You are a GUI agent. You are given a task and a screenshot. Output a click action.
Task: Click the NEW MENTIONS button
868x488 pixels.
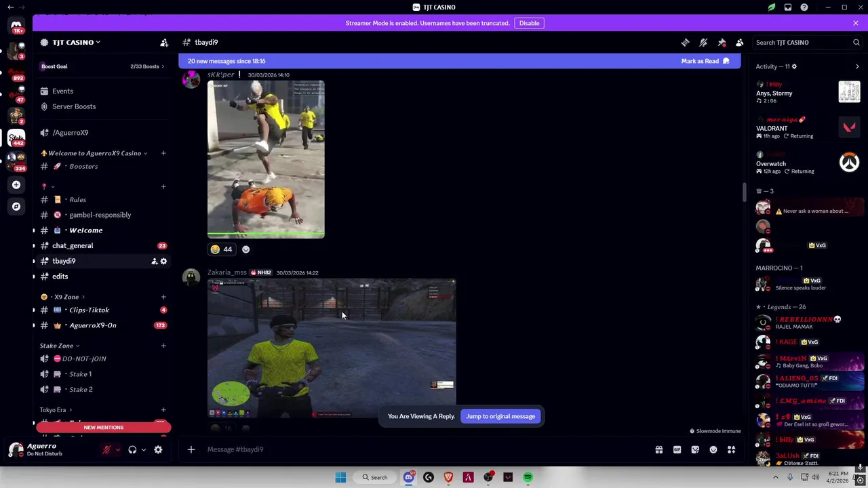(103, 428)
